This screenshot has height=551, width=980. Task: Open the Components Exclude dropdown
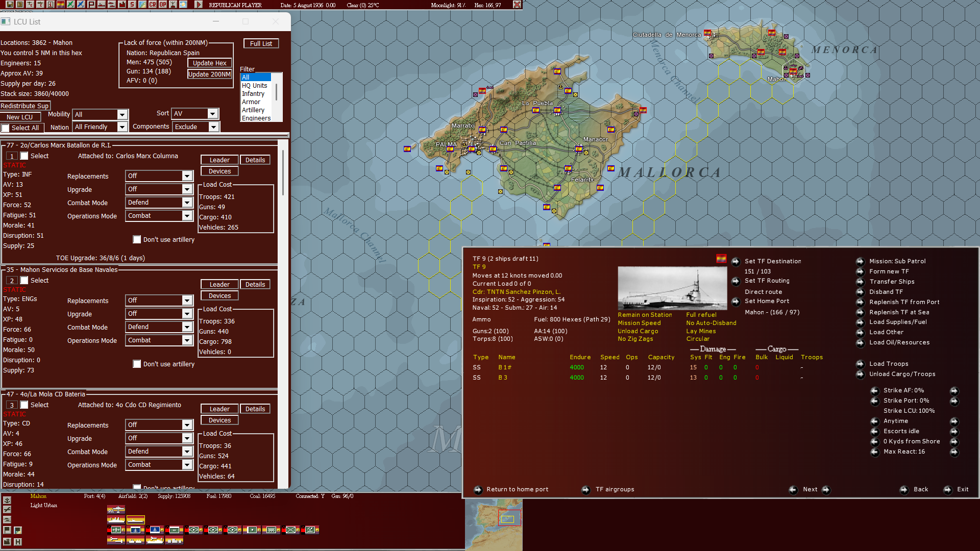pyautogui.click(x=195, y=126)
